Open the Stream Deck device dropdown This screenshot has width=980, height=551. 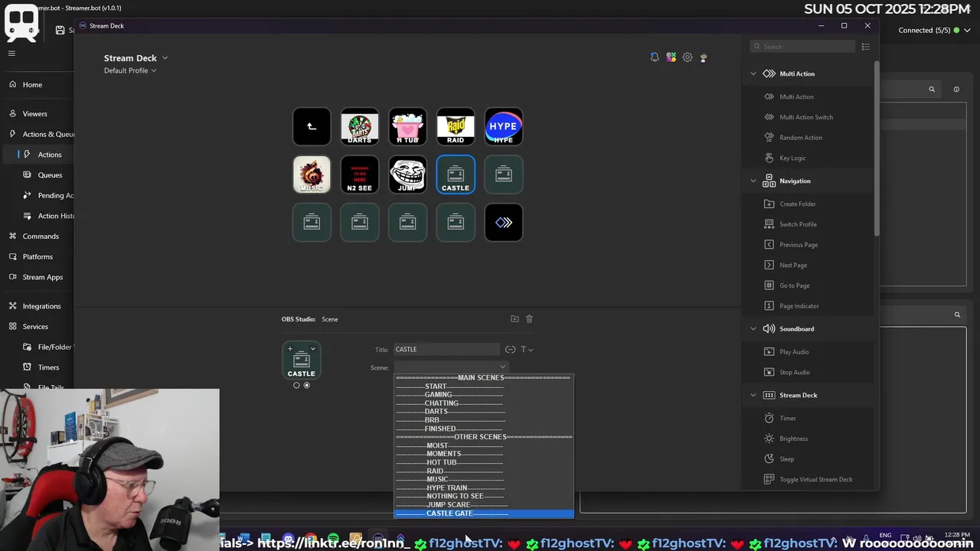136,58
